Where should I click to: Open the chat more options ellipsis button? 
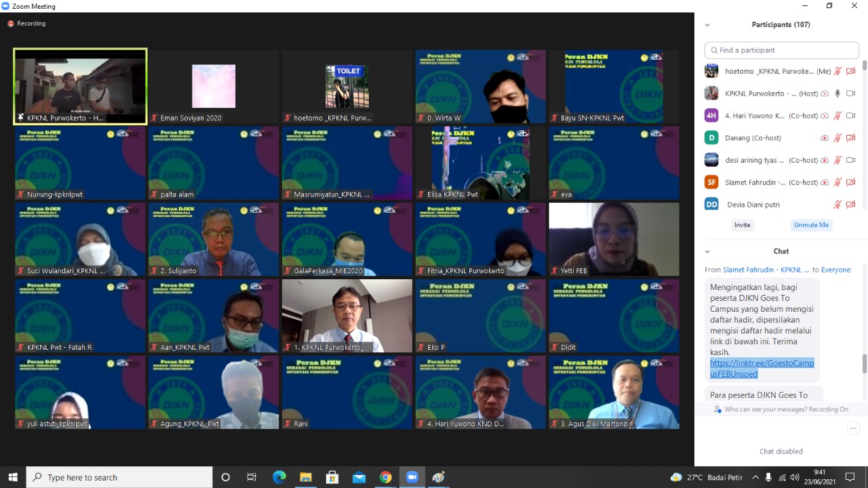pyautogui.click(x=853, y=428)
